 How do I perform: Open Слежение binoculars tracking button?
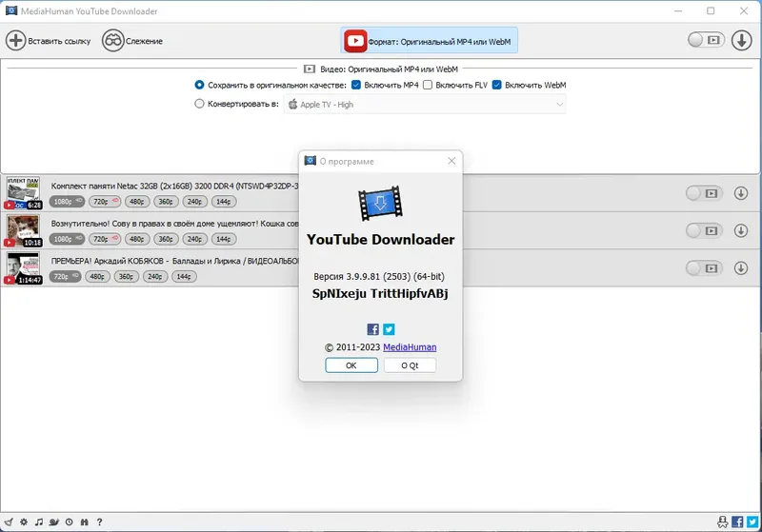pyautogui.click(x=112, y=40)
